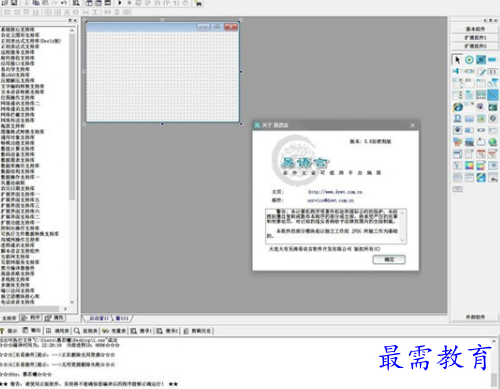The image size is (500, 389).
Task: Click the Stop square icon in the toolbar
Action: [129, 3]
